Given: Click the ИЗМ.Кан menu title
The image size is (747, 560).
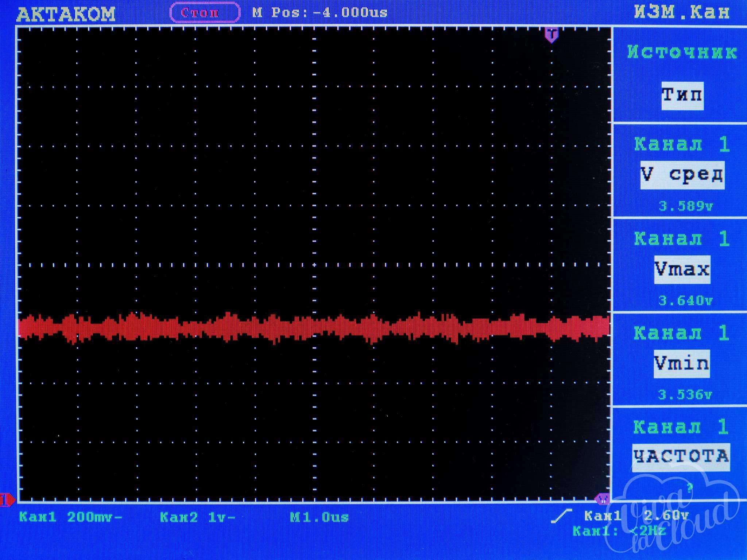Looking at the screenshot, I should [x=682, y=12].
